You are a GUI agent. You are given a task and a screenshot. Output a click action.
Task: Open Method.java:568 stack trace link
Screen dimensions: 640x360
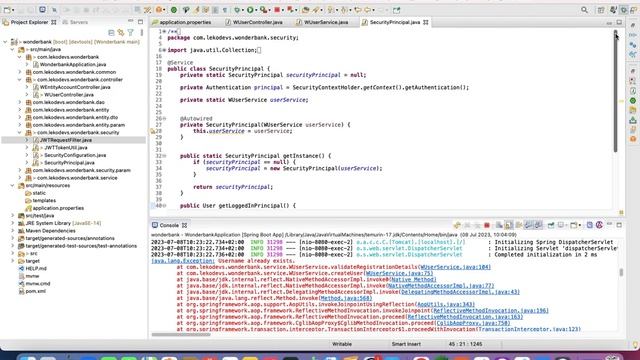[x=346, y=298]
